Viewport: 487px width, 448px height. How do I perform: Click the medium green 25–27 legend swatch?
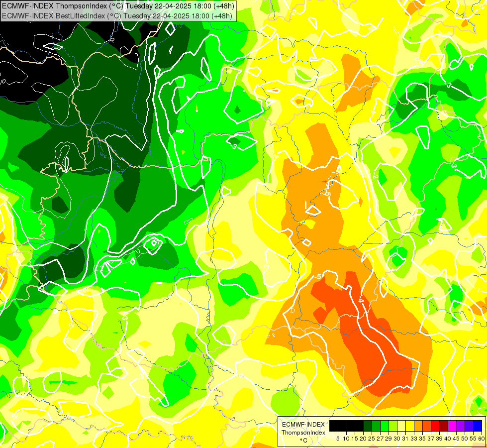pos(376,426)
